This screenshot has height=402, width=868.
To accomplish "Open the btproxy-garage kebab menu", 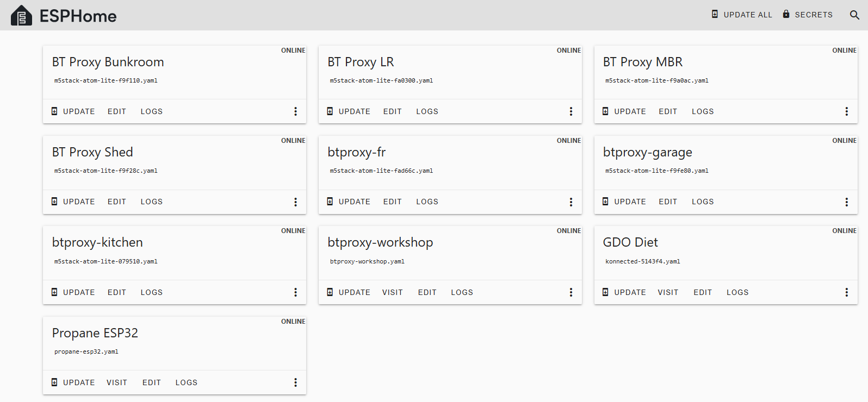I will [846, 202].
